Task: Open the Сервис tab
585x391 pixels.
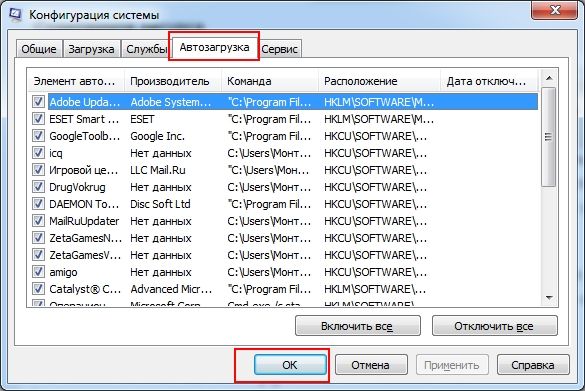Action: 279,49
